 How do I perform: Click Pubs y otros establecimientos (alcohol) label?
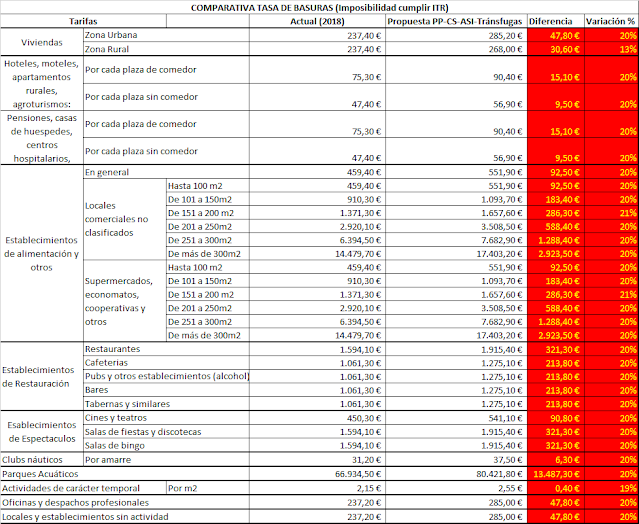pyautogui.click(x=167, y=376)
